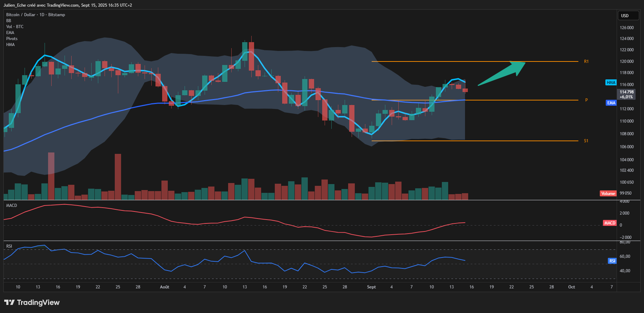This screenshot has width=644, height=313.
Task: Click the S1 pivot level label
Action: 586,141
